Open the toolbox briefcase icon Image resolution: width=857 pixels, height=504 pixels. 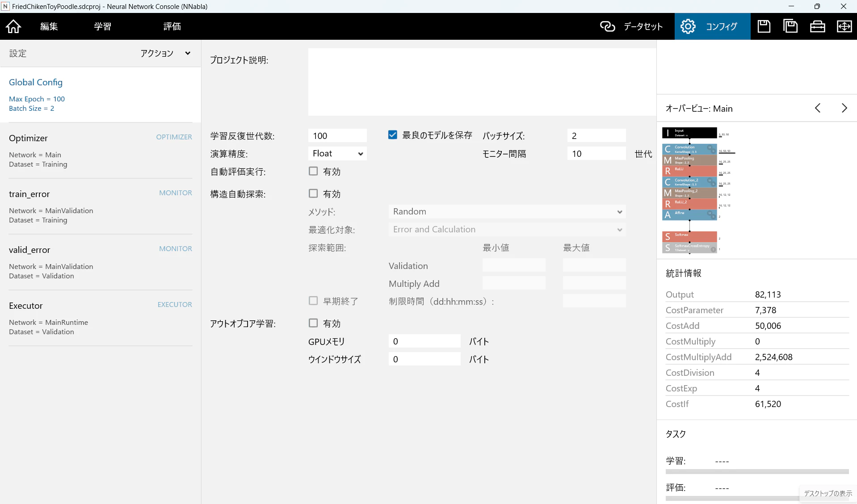point(817,26)
